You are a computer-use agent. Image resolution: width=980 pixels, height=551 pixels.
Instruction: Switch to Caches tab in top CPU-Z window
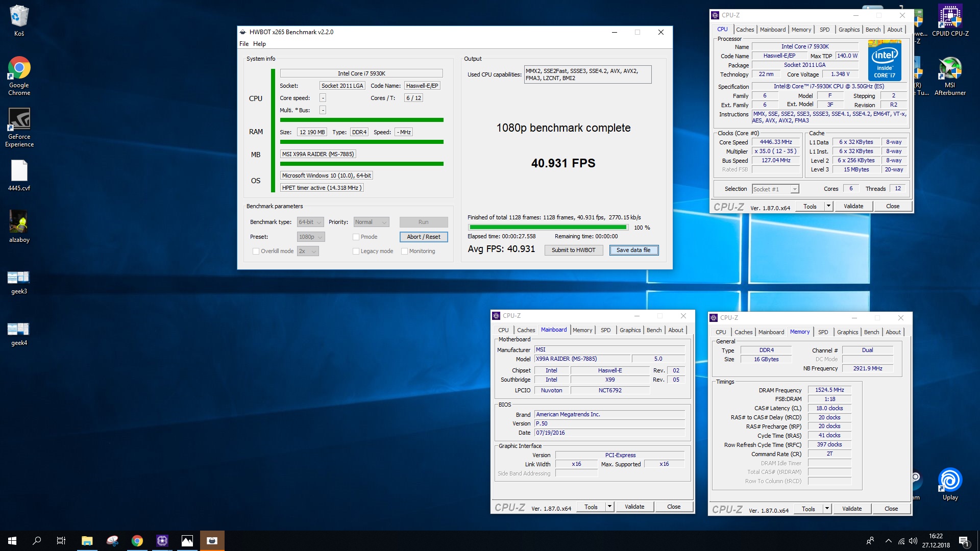pos(745,30)
